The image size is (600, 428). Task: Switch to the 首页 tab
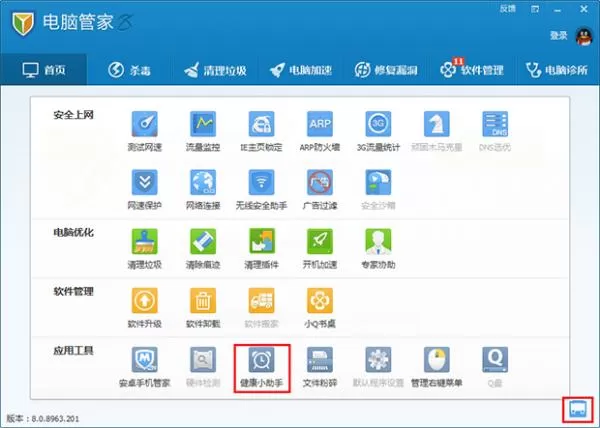44,70
